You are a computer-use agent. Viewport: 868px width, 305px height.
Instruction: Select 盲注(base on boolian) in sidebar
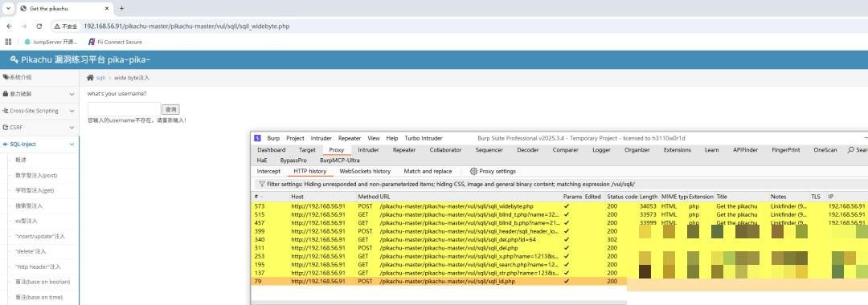click(x=43, y=282)
